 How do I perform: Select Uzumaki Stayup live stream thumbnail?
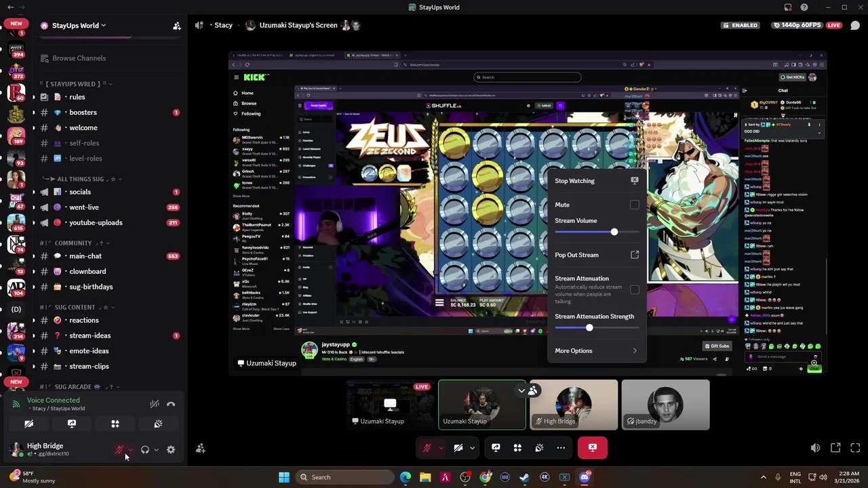click(390, 405)
